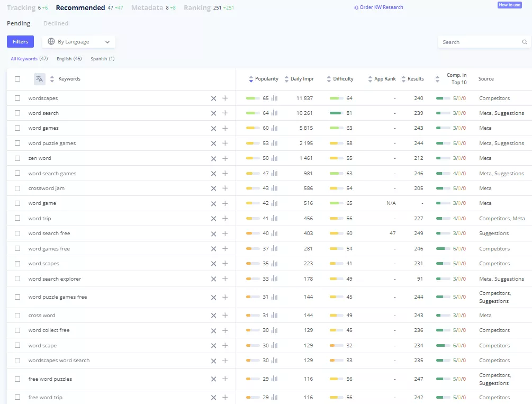Sort by Daily Impr column arrows
The width and height of the screenshot is (532, 404).
[x=286, y=79]
